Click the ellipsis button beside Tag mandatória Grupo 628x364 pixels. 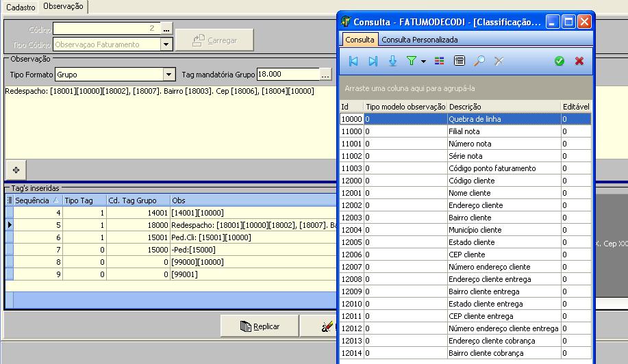[x=325, y=74]
